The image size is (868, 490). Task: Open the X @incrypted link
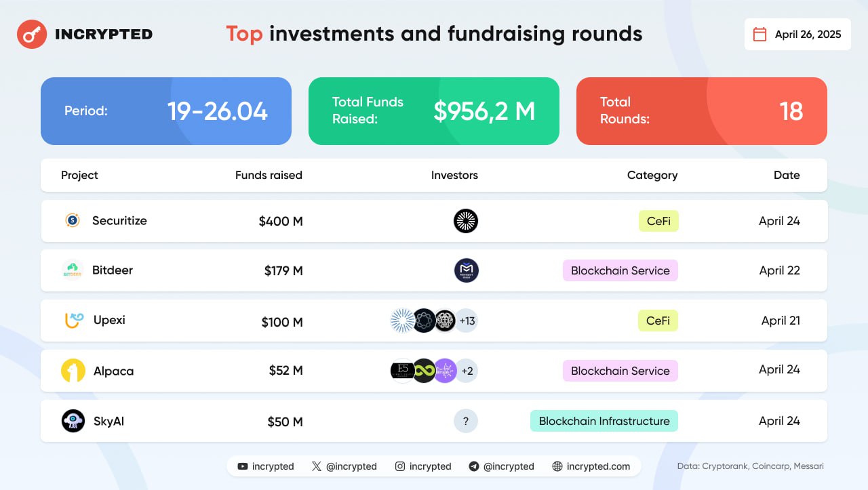pyautogui.click(x=344, y=466)
